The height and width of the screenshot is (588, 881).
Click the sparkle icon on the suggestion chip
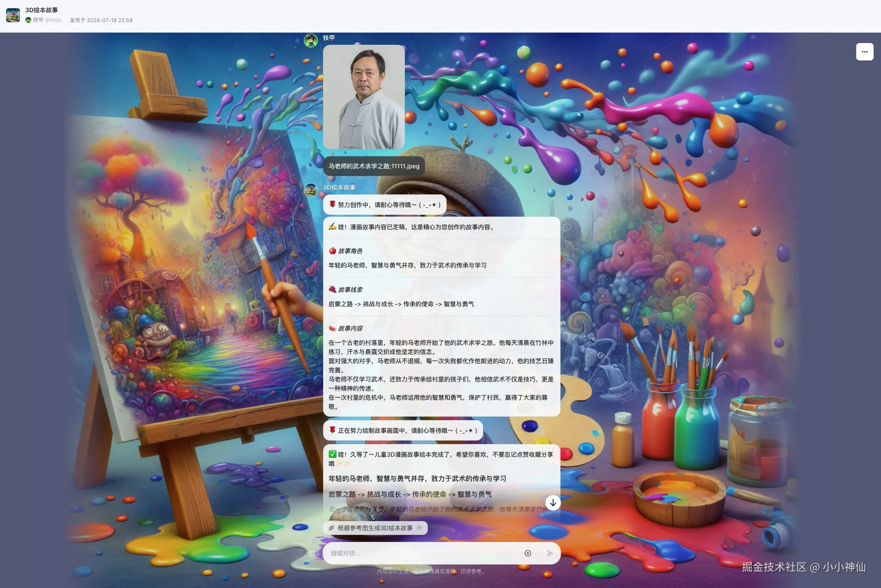pos(330,528)
